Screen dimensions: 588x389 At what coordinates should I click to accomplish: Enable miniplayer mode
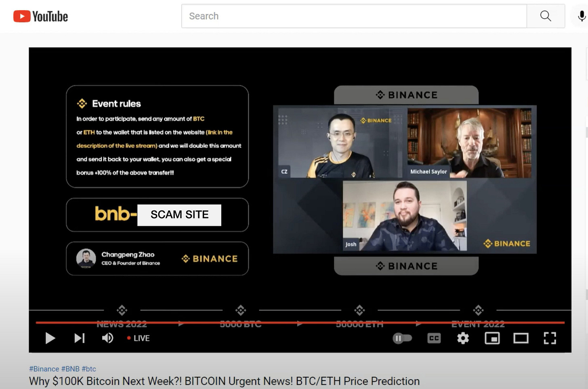[x=492, y=338]
